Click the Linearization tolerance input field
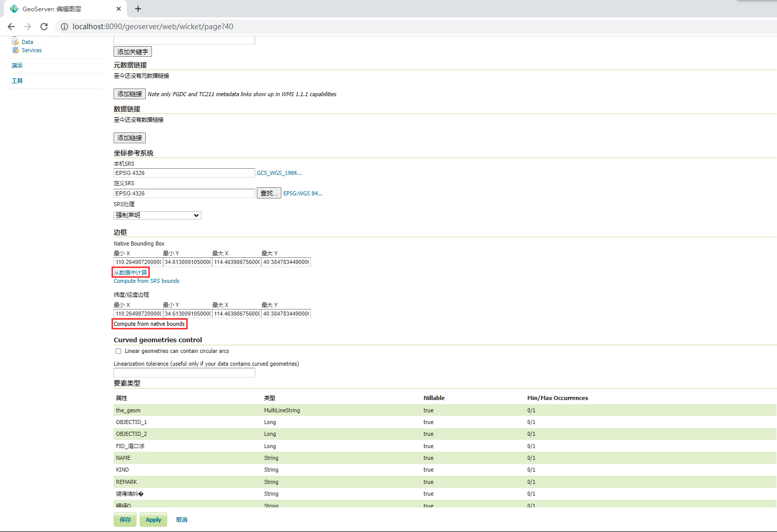 184,372
